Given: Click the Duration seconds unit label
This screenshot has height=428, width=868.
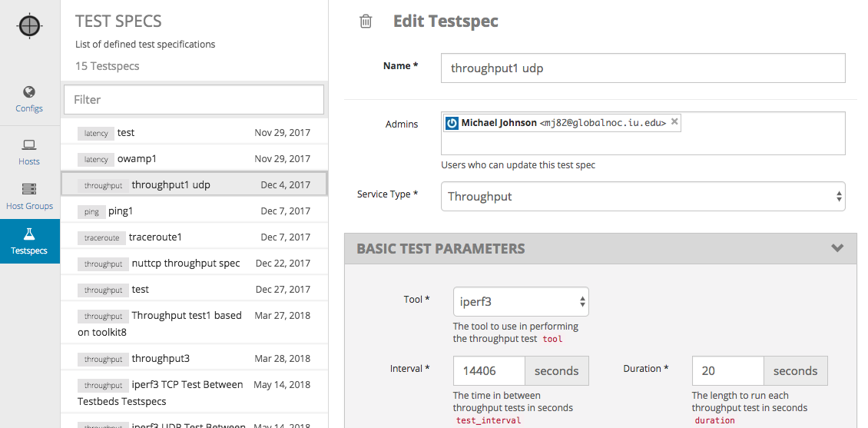Looking at the screenshot, I should (796, 371).
